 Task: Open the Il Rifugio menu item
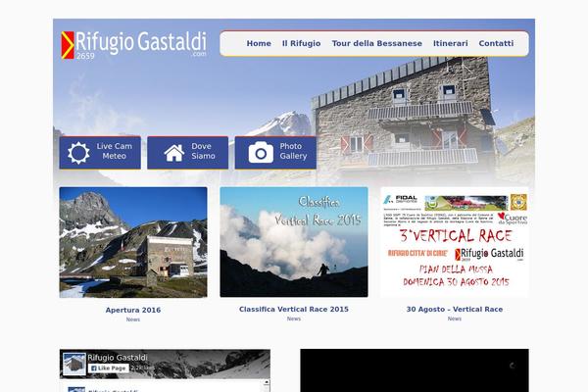[301, 43]
